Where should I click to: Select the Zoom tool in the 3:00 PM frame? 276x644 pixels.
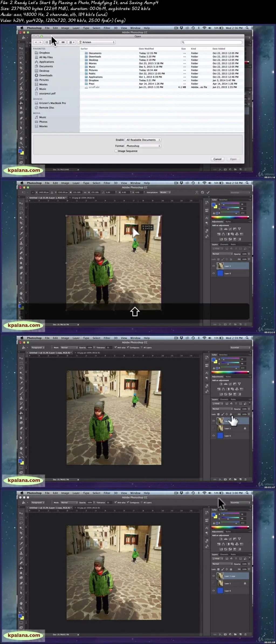(21, 608)
